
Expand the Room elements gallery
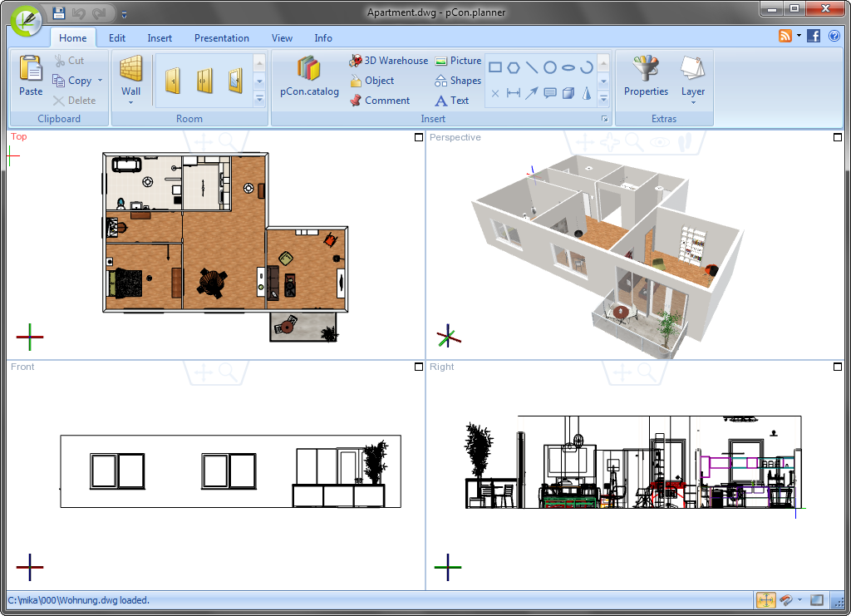[x=259, y=99]
